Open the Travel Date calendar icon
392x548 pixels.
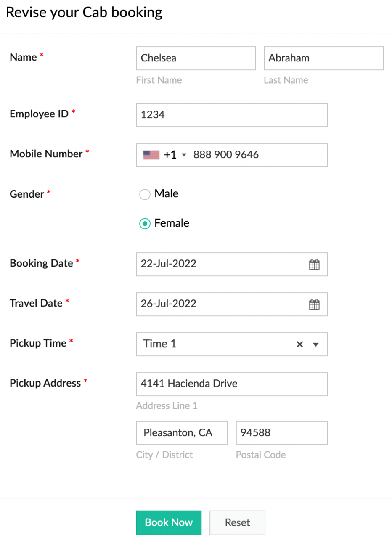314,304
